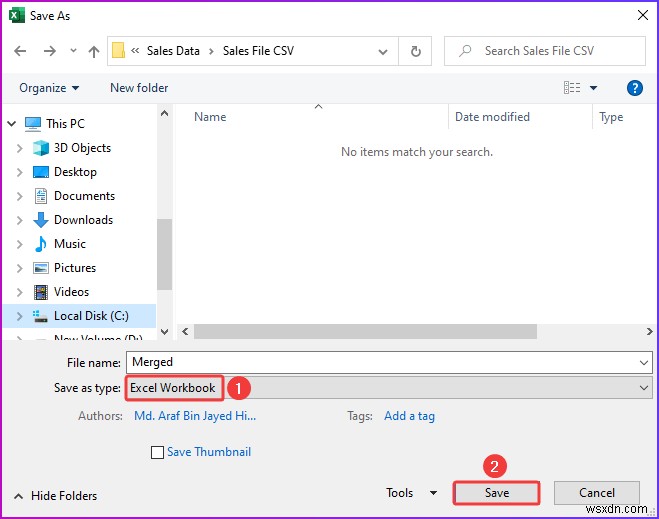Collapse the This PC tree node
This screenshot has width=659, height=519.
pyautogui.click(x=12, y=124)
